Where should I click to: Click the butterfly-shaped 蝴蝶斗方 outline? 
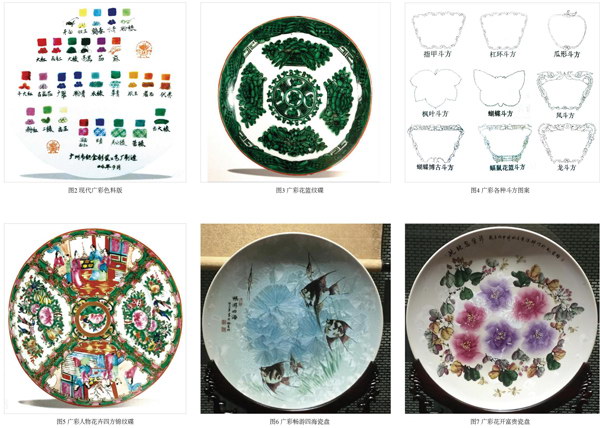click(x=499, y=88)
